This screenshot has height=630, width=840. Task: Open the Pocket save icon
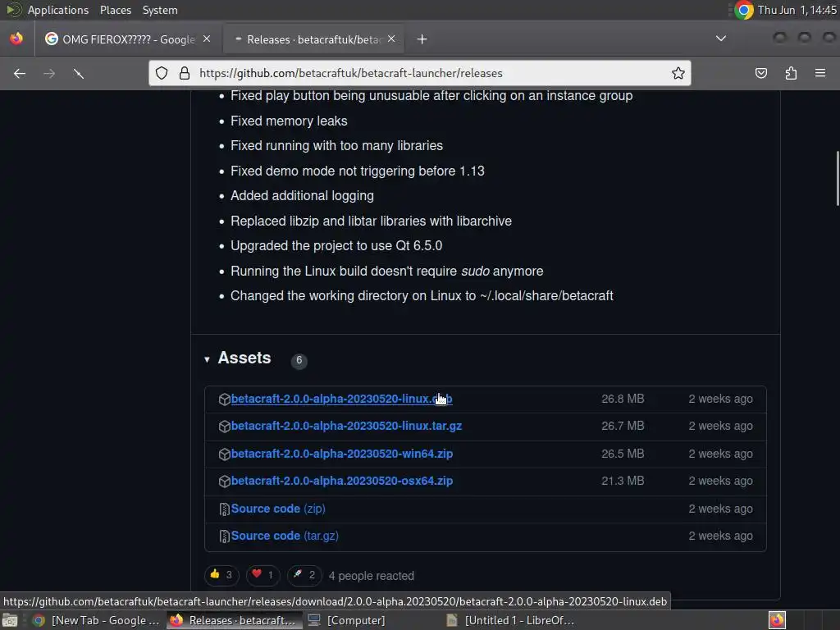(x=760, y=73)
